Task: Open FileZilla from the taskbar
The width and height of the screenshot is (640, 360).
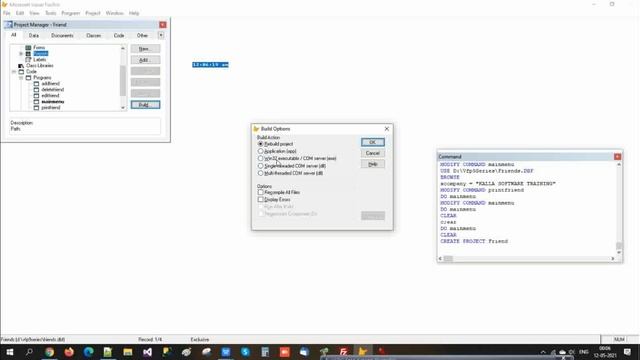Action: click(x=343, y=352)
